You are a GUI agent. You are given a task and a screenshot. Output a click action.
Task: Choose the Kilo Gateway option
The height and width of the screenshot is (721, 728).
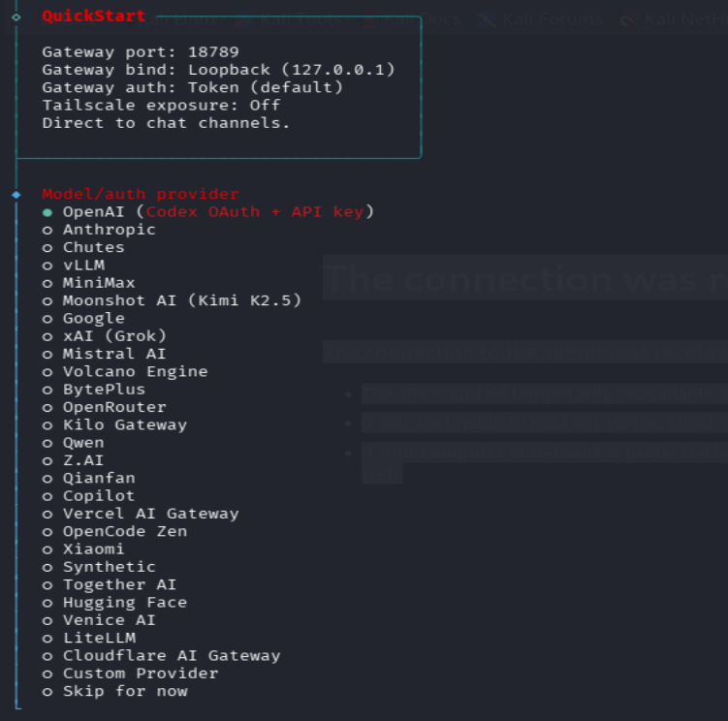[114, 425]
